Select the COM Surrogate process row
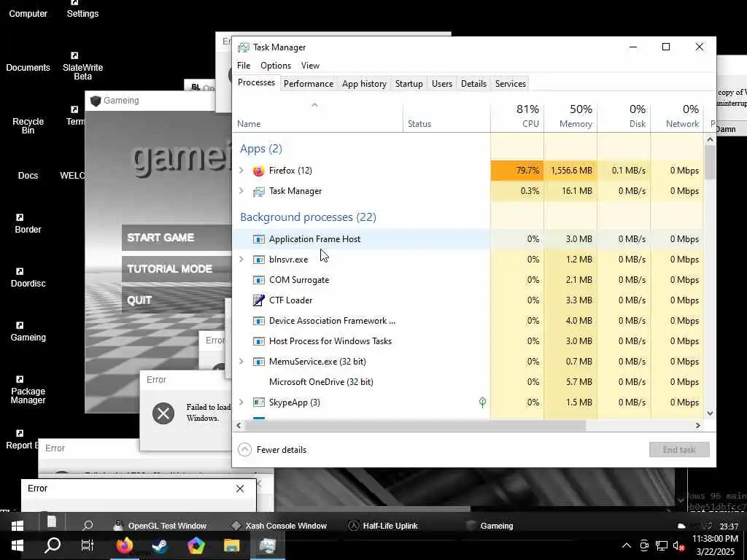747x560 pixels. tap(468, 279)
